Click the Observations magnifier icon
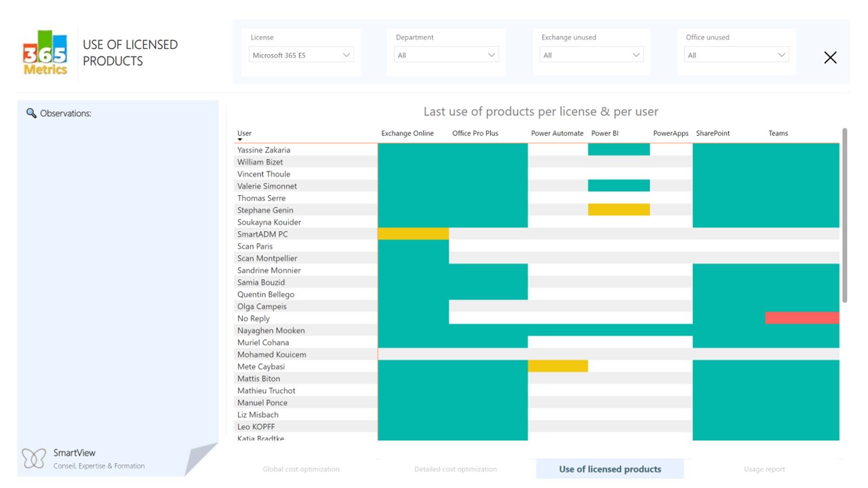The image size is (868, 488). coord(31,113)
